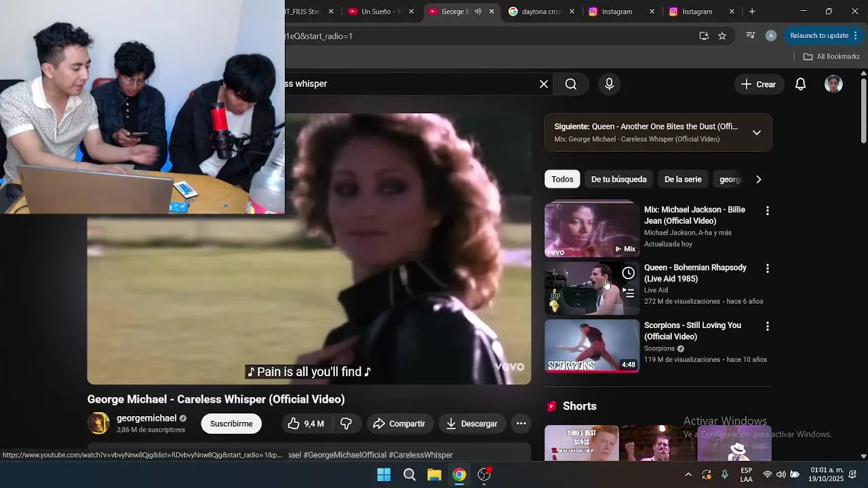This screenshot has height=488, width=868.
Task: Open Scorpions Still Loving You thumbnail
Action: tap(592, 346)
